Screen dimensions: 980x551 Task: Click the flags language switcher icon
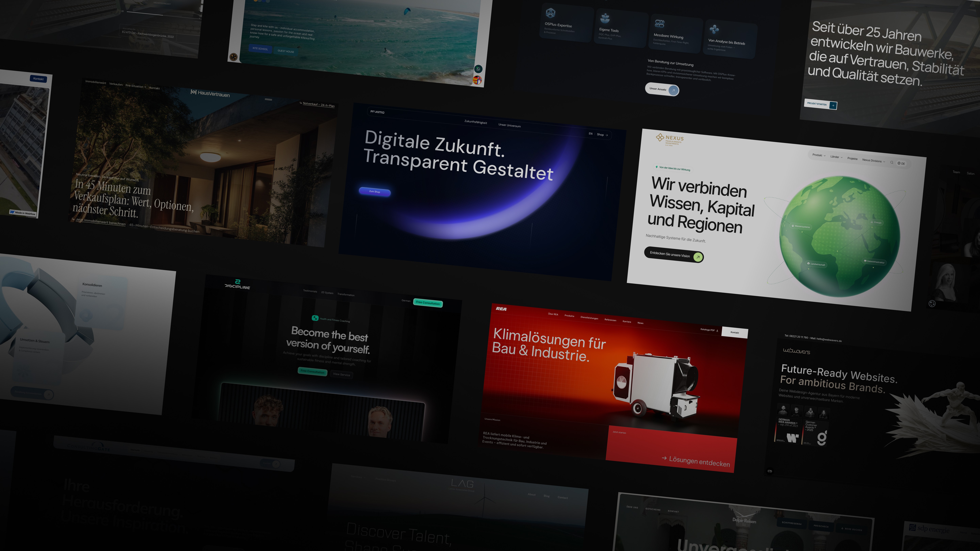(477, 80)
